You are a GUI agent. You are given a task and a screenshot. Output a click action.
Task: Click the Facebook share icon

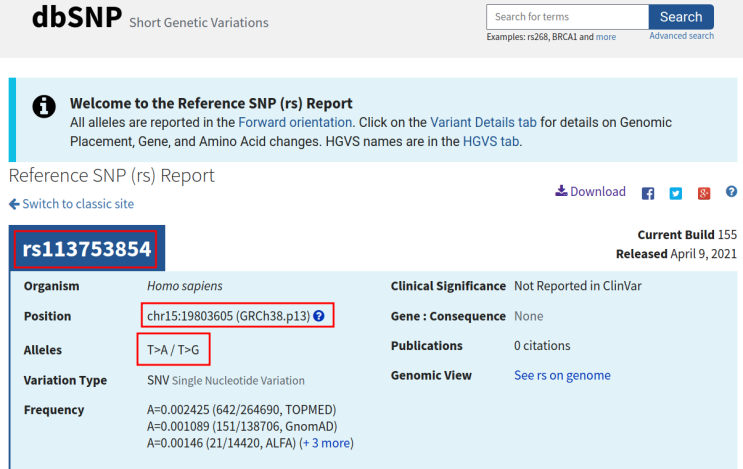coord(648,193)
